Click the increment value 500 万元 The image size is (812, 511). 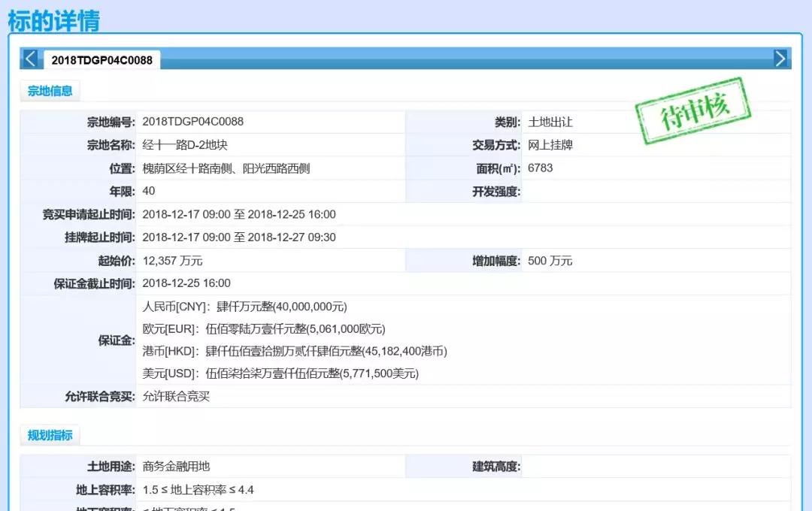(x=550, y=261)
